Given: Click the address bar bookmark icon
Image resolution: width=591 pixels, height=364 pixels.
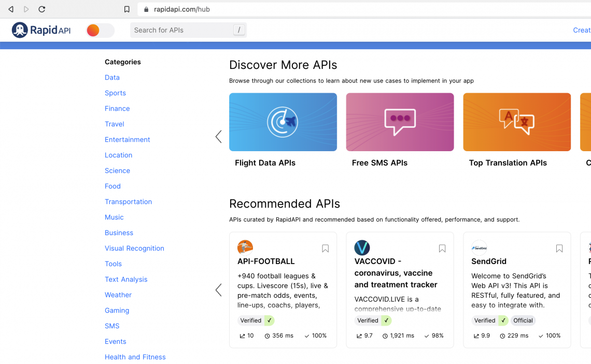Looking at the screenshot, I should [x=126, y=9].
